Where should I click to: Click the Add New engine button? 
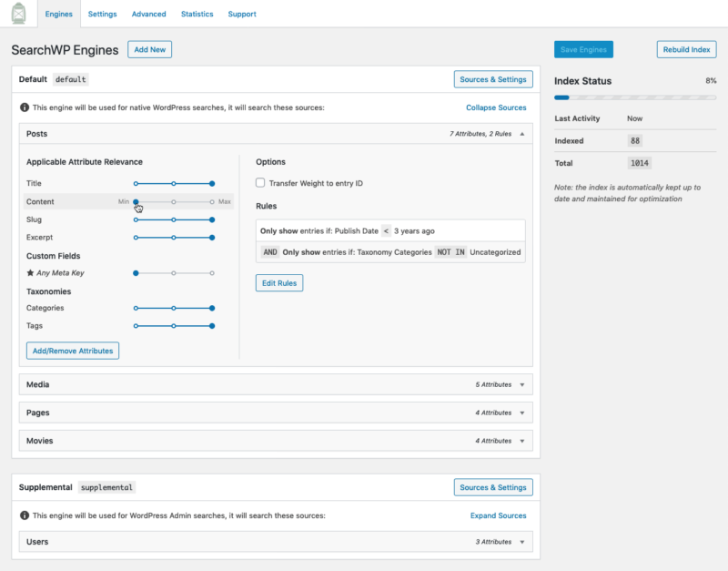(149, 49)
